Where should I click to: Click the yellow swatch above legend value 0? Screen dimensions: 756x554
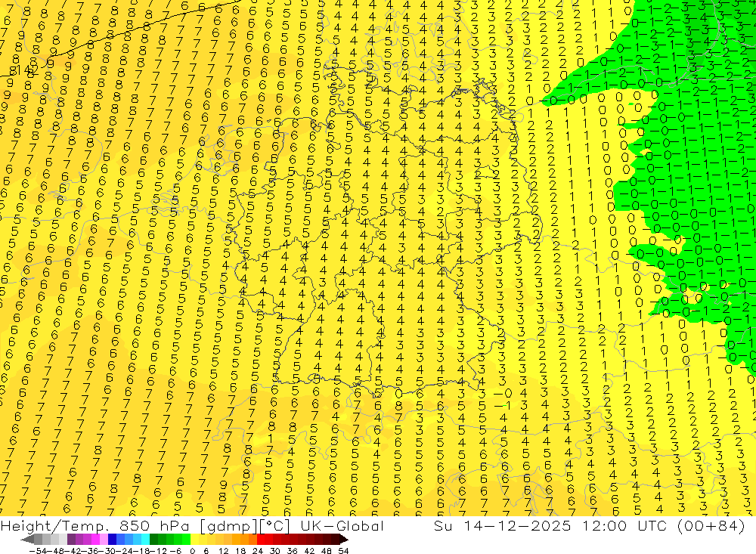click(195, 539)
